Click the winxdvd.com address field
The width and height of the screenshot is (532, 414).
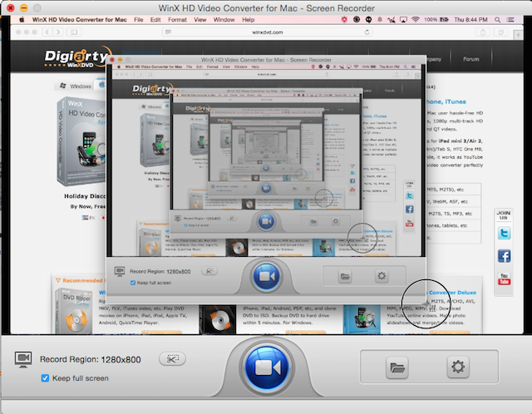(x=268, y=32)
